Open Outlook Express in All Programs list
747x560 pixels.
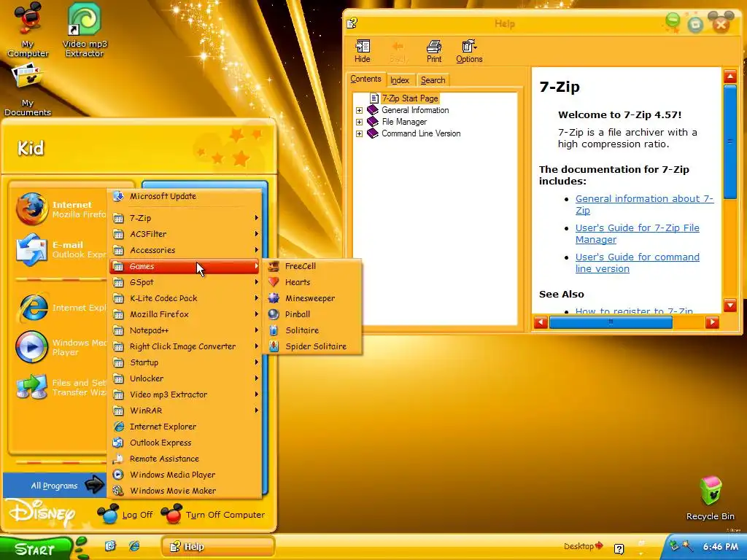tap(186, 443)
